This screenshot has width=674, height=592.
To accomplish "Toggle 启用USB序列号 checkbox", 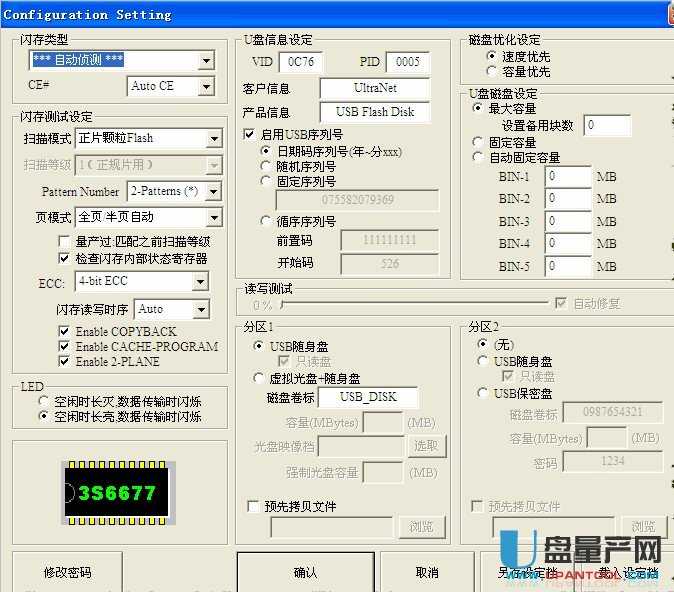I will (x=249, y=135).
